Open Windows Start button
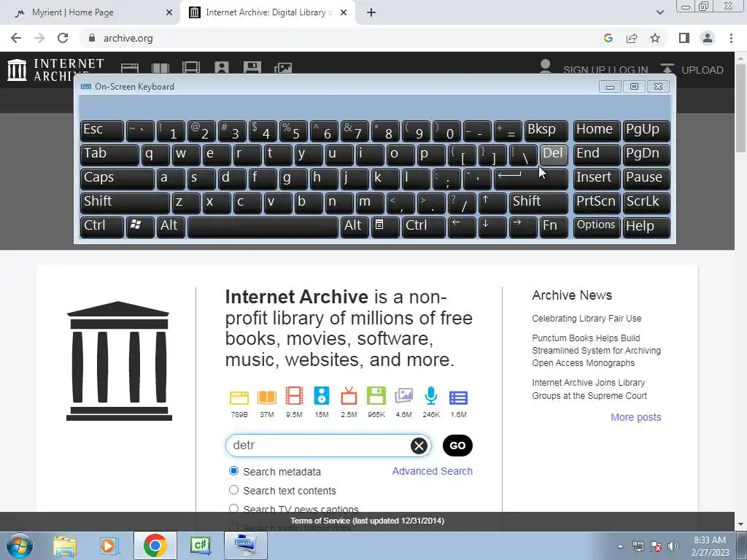 [19, 546]
